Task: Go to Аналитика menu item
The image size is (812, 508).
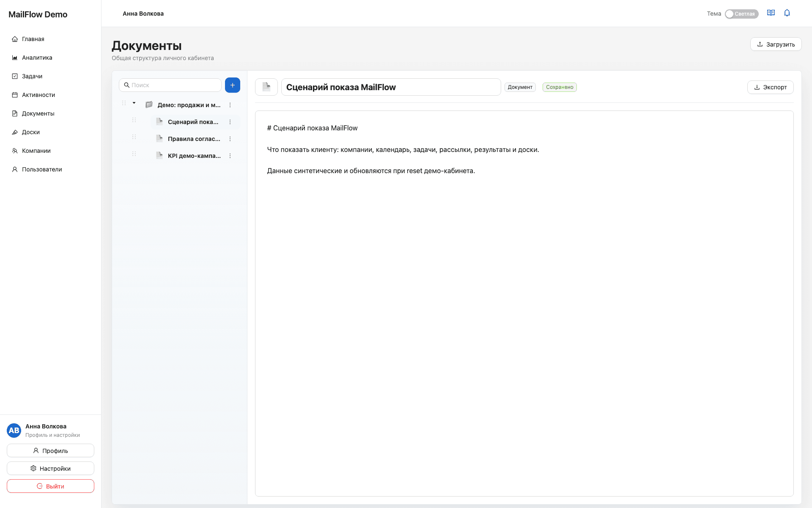Action: pyautogui.click(x=50, y=58)
